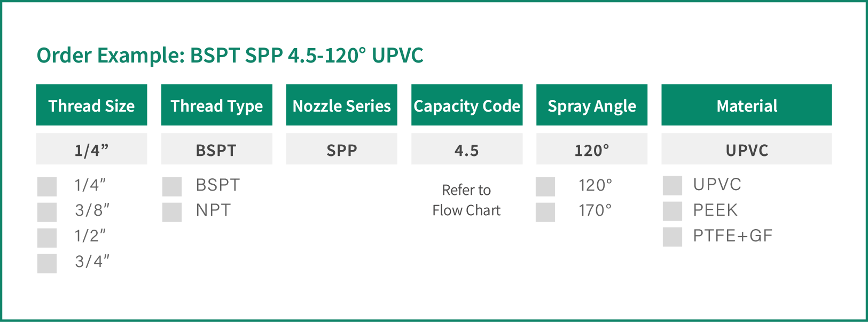Image resolution: width=868 pixels, height=322 pixels.
Task: Select the SPP nozzle series example field
Action: (x=342, y=149)
